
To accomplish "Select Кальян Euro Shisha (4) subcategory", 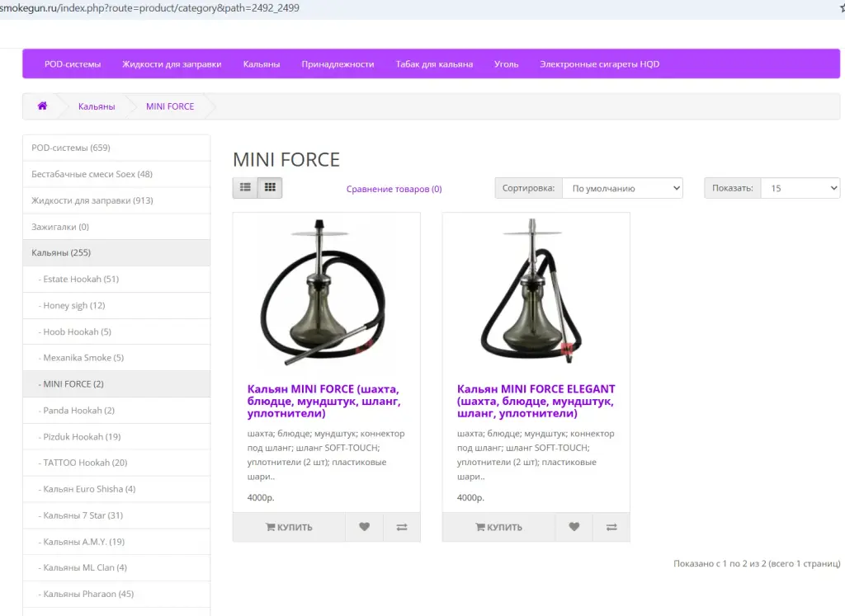I will (x=116, y=489).
